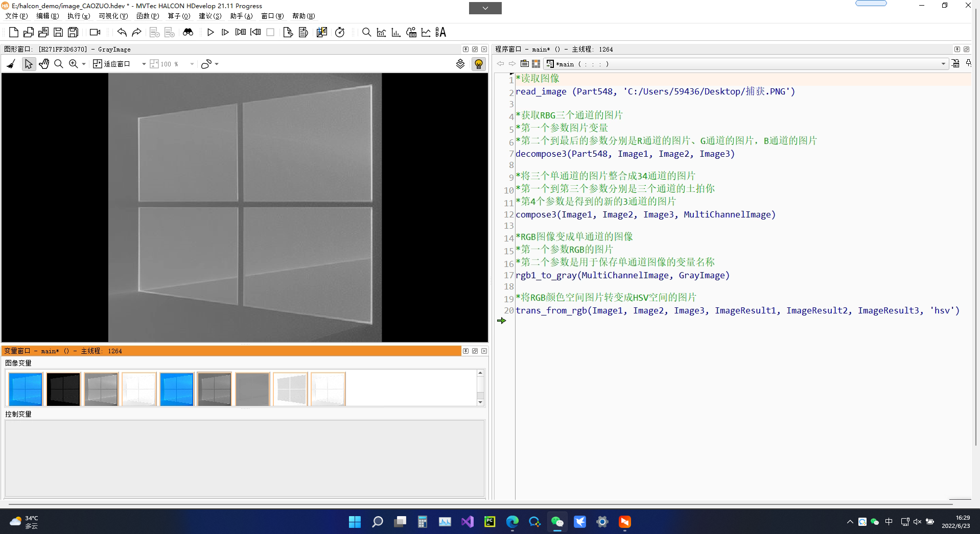This screenshot has width=980, height=534.
Task: Click the step backward icon
Action: coord(255,32)
